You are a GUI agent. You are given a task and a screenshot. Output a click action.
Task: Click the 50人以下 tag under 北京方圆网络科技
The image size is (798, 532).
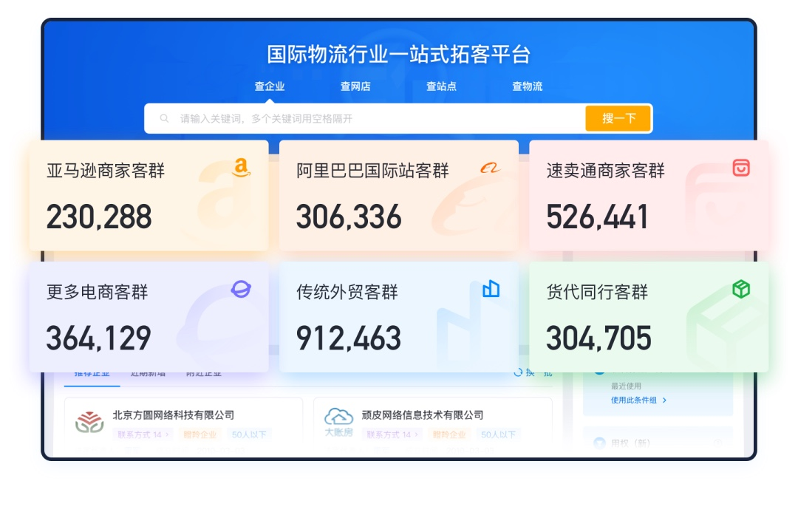coord(250,434)
